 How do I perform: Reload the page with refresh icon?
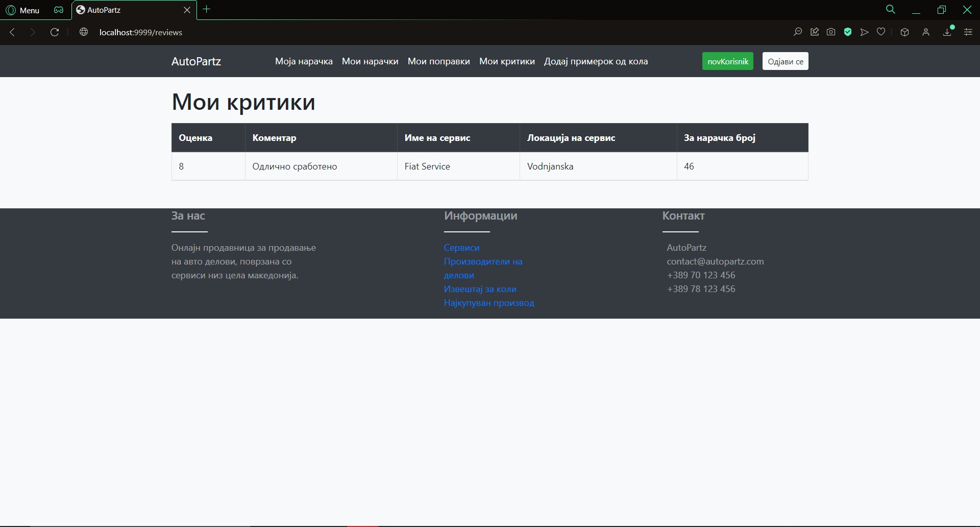pos(55,32)
